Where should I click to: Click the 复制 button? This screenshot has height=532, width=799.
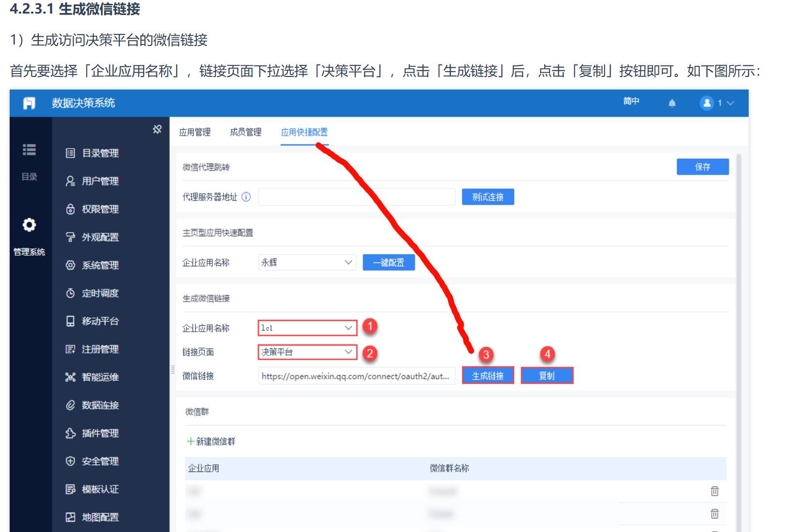(547, 376)
